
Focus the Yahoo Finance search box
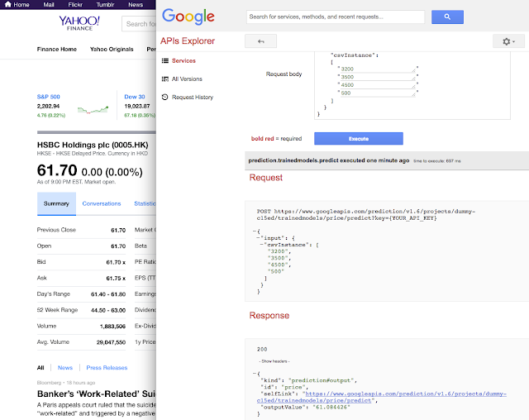pos(139,24)
